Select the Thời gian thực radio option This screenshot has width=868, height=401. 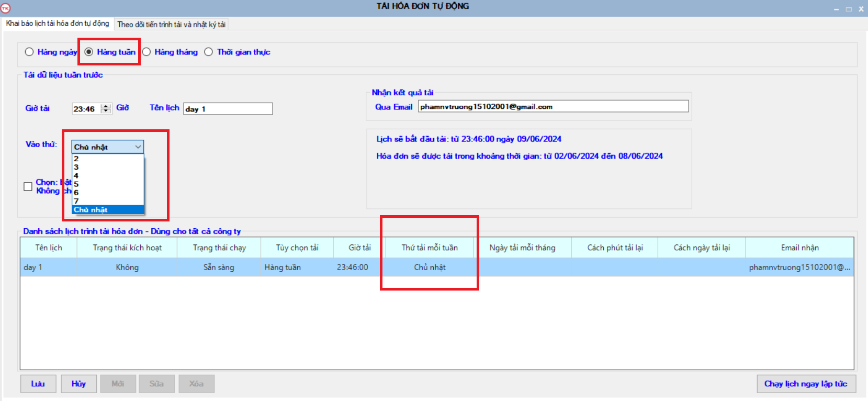pyautogui.click(x=209, y=52)
